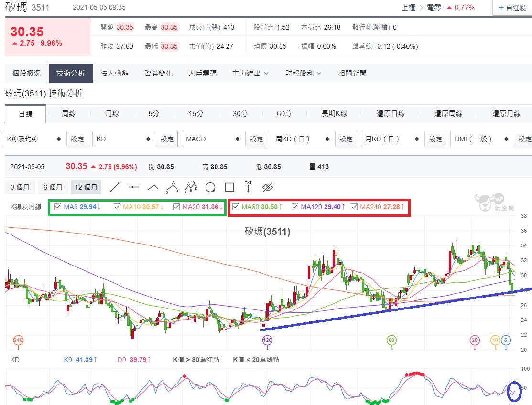
Task: Click the MA120 marker on the chart
Action: pyautogui.click(x=267, y=340)
